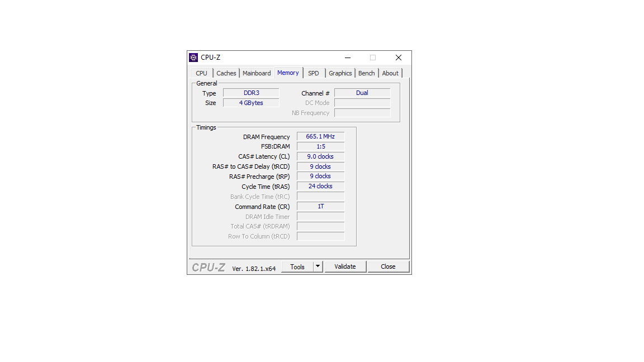Open the CPU tab
Screen dimensions: 644x362
(x=201, y=73)
